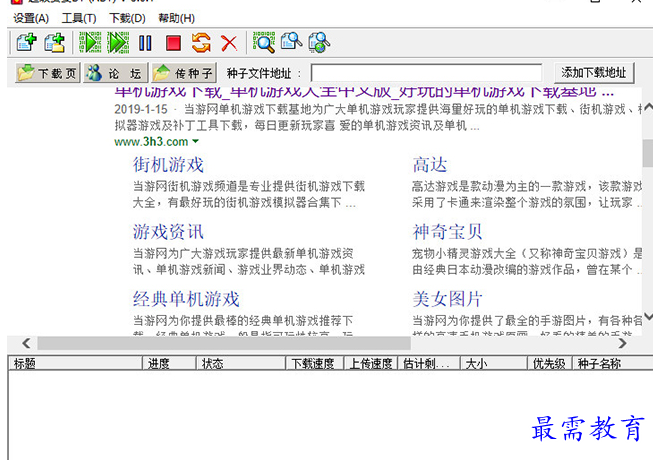Click the horizontal scrollbar thumb
653x460 pixels.
pos(224,343)
